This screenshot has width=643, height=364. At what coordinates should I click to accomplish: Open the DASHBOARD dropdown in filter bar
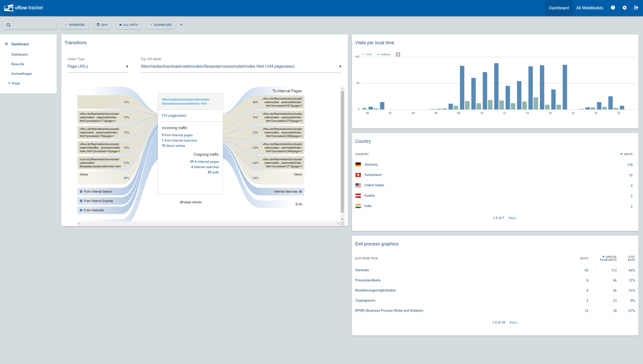pyautogui.click(x=161, y=25)
